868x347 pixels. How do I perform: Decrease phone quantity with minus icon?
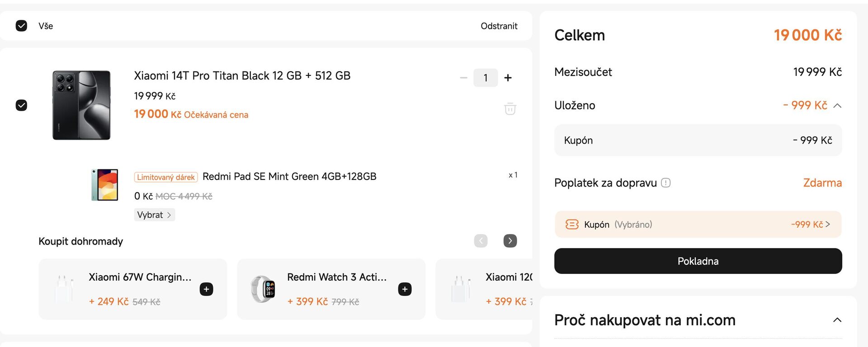pos(463,78)
